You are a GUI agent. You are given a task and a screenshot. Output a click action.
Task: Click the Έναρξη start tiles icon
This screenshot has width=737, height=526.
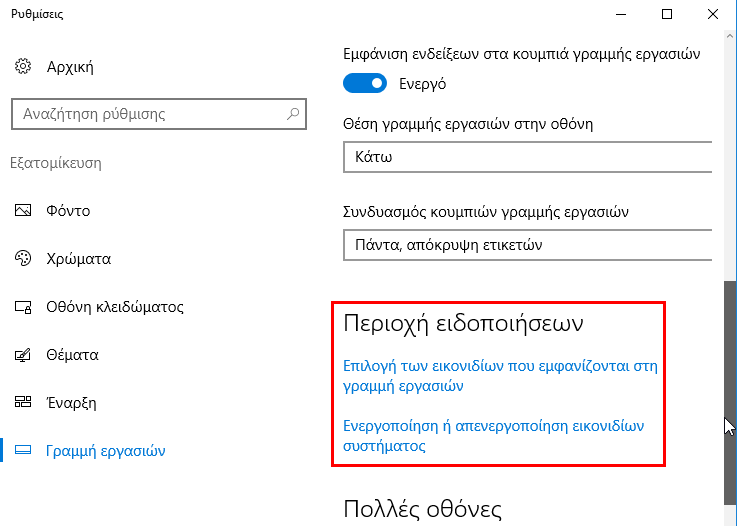(23, 402)
